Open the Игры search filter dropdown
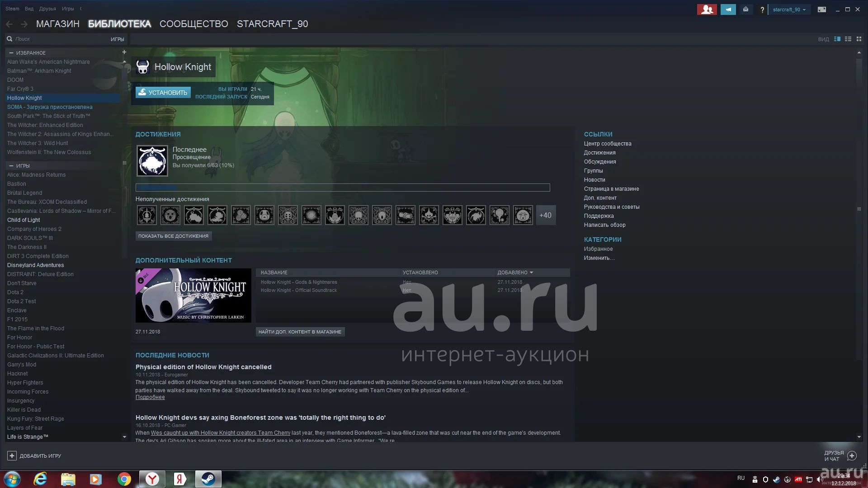Viewport: 868px width, 488px height. pyautogui.click(x=117, y=39)
